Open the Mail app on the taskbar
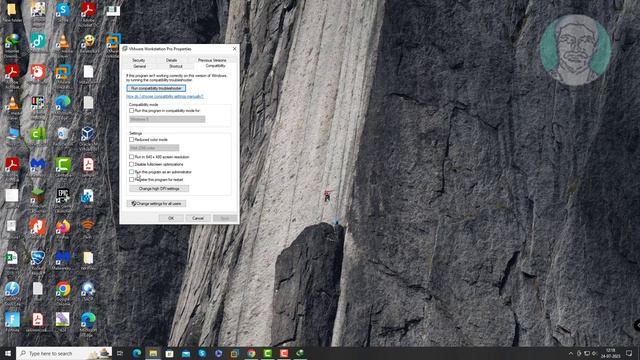Image resolution: width=640 pixels, height=360 pixels. 186,353
